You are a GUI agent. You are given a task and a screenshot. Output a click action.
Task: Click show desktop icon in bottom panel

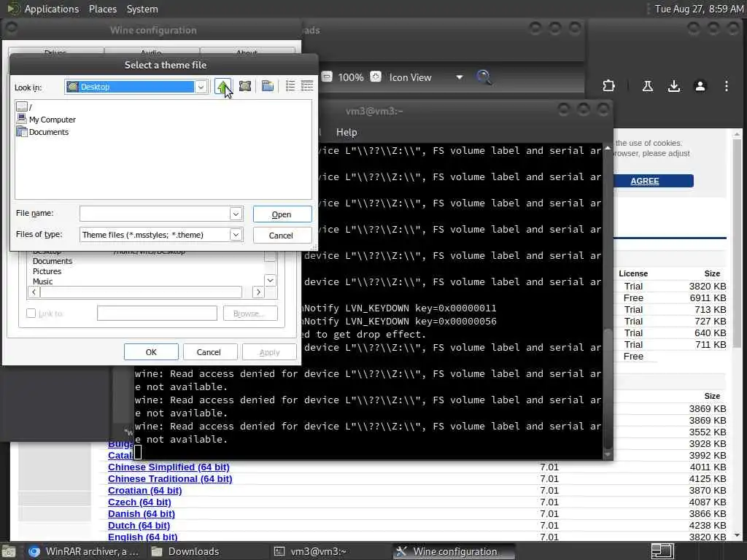click(9, 552)
